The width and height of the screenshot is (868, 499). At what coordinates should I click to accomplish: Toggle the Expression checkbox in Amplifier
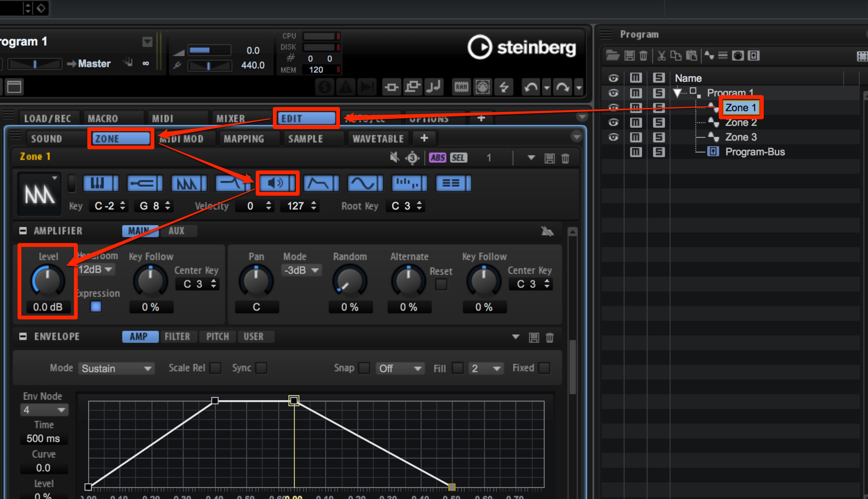point(96,306)
